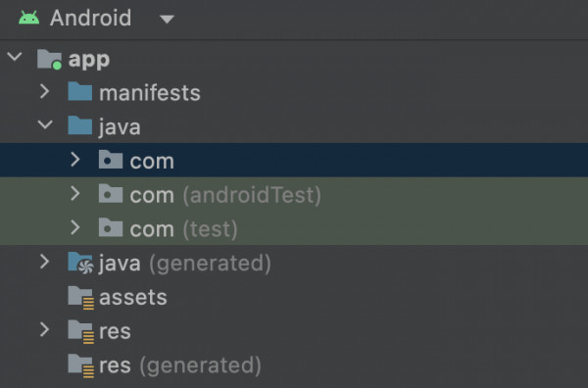This screenshot has height=388, width=588.
Task: Select the assets folder label
Action: 133,298
